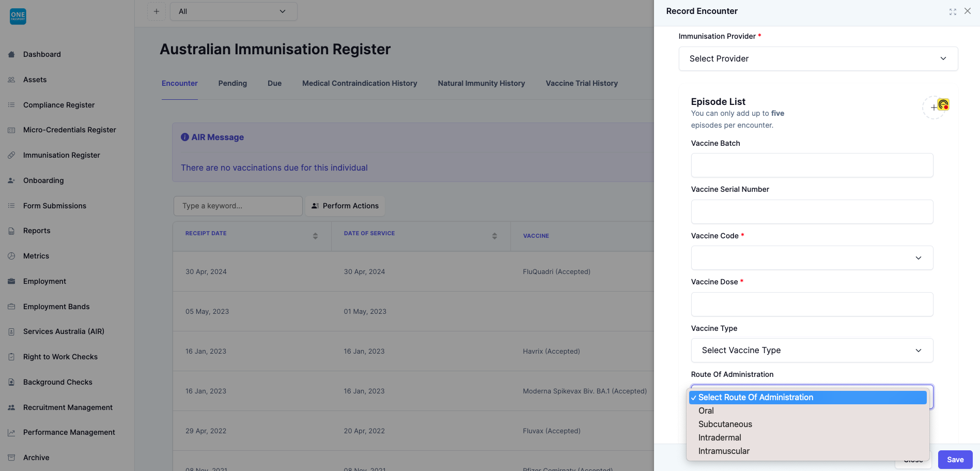This screenshot has width=980, height=471.
Task: Click the Immunisation Register syringe icon
Action: [11, 155]
